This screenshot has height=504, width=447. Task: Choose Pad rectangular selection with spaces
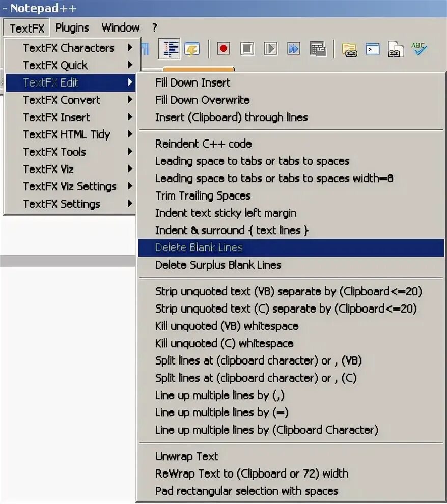coord(291,491)
